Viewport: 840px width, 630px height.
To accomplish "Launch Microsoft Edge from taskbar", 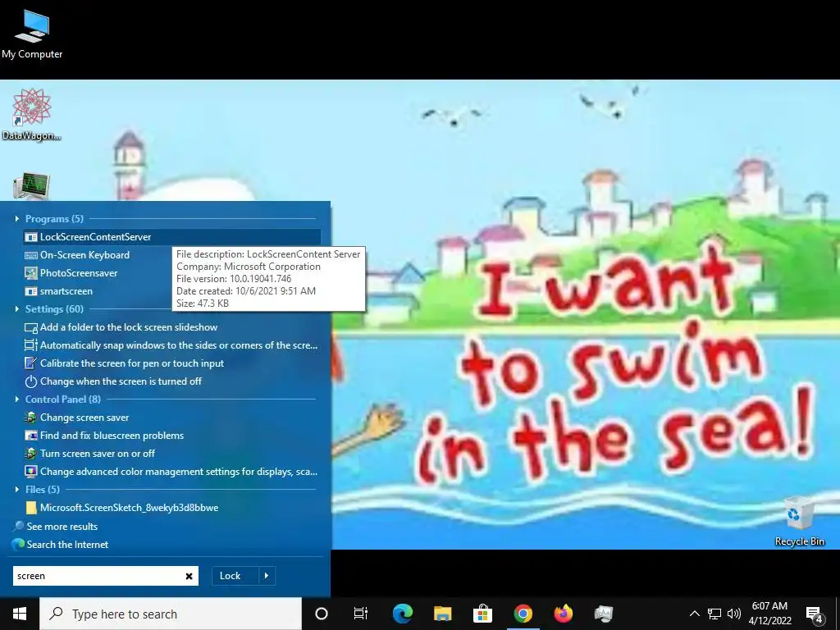I will click(x=402, y=614).
